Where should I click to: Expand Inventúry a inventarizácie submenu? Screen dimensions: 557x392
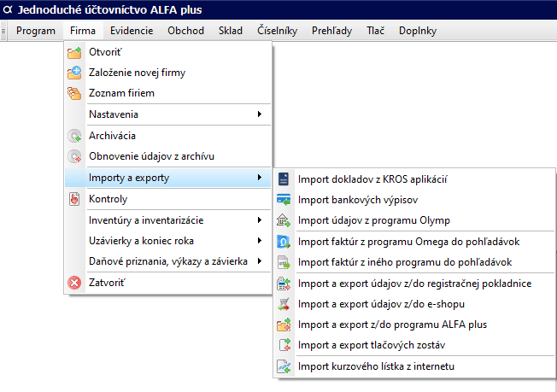click(x=260, y=220)
